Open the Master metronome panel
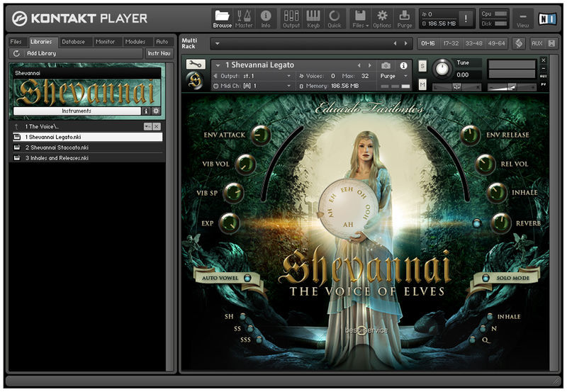 click(x=244, y=19)
